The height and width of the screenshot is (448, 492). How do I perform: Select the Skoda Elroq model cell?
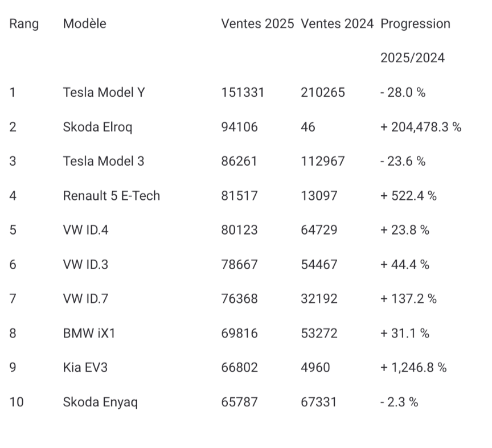pos(97,127)
